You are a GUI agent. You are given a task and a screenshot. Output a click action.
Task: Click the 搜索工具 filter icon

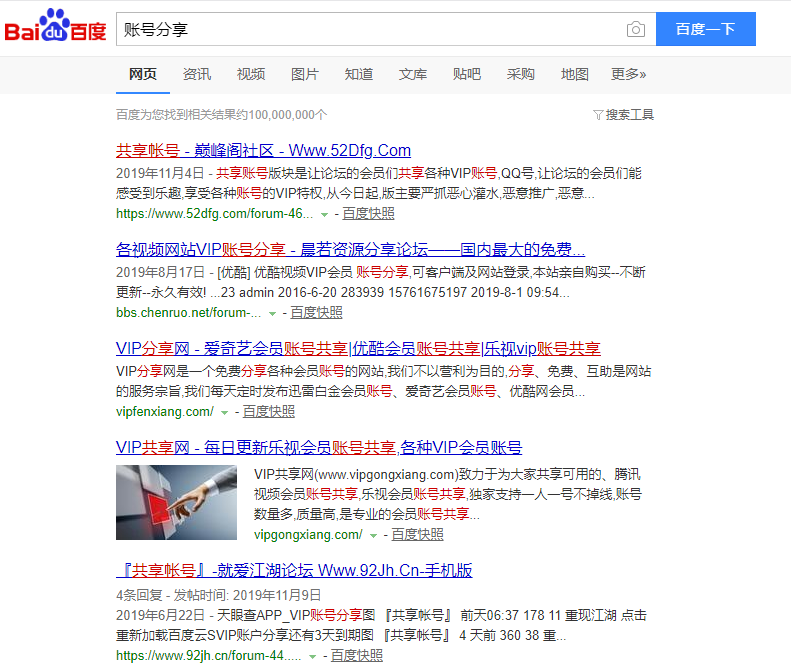(598, 115)
